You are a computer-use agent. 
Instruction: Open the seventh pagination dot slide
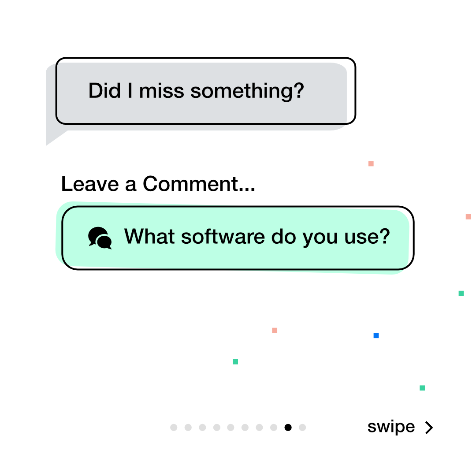(260, 428)
